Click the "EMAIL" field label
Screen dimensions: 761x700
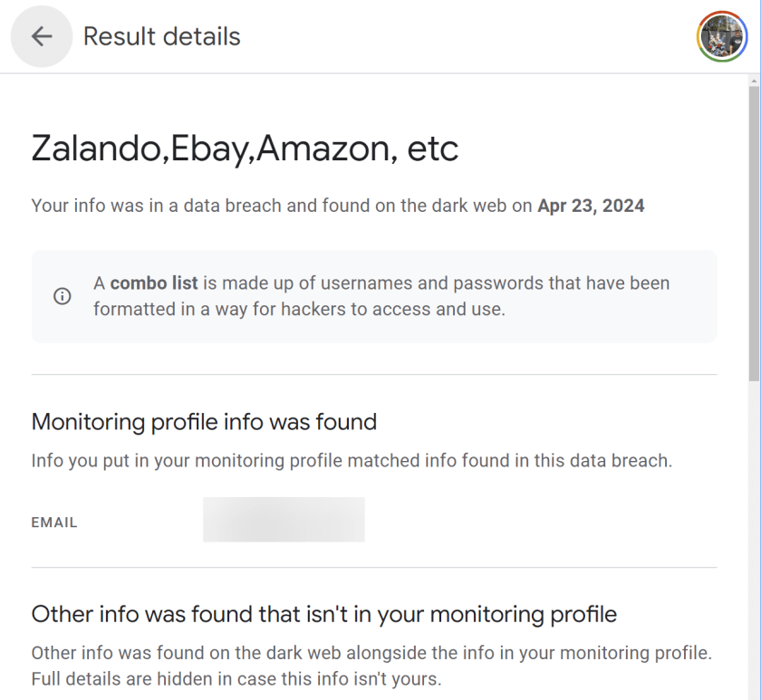pyautogui.click(x=54, y=523)
